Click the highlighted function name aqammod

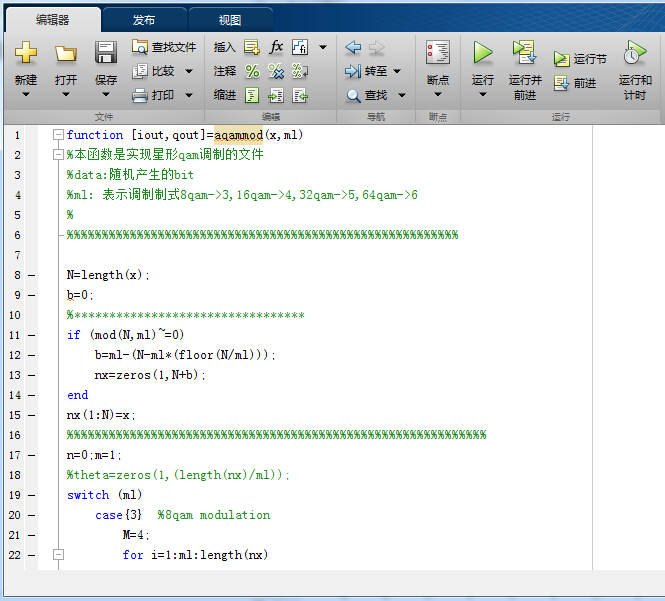[238, 135]
